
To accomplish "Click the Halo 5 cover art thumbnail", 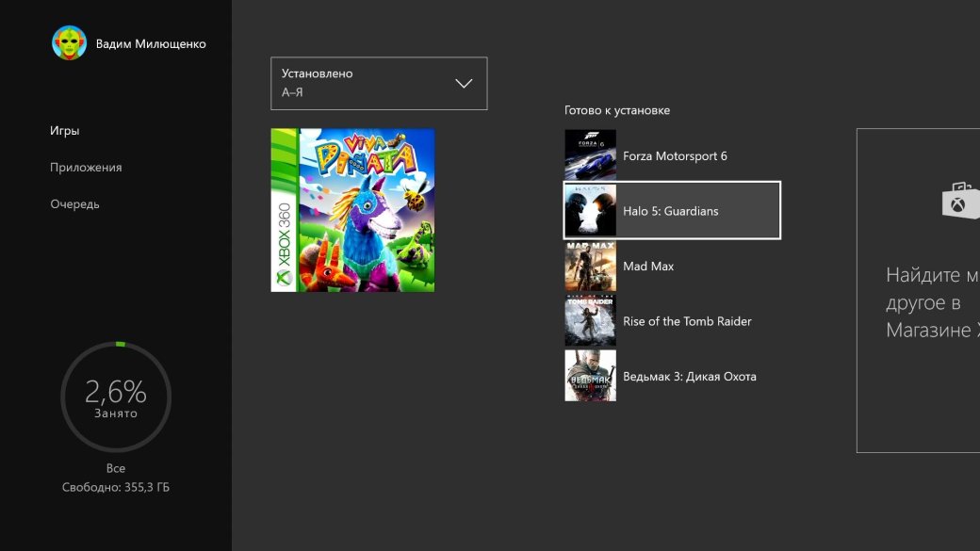I will click(590, 211).
